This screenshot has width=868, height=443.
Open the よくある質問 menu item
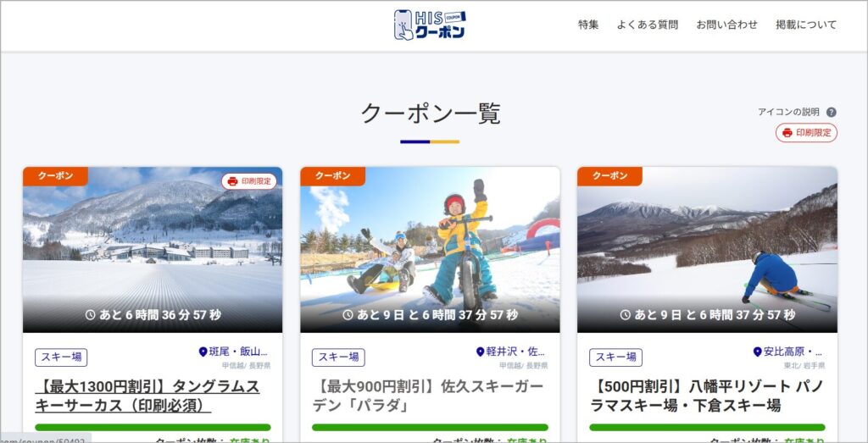pos(648,25)
